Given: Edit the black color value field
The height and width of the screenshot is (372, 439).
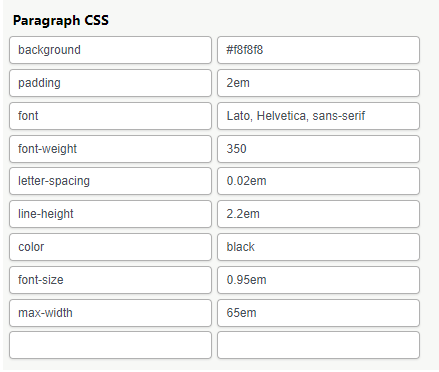Looking at the screenshot, I should 318,247.
